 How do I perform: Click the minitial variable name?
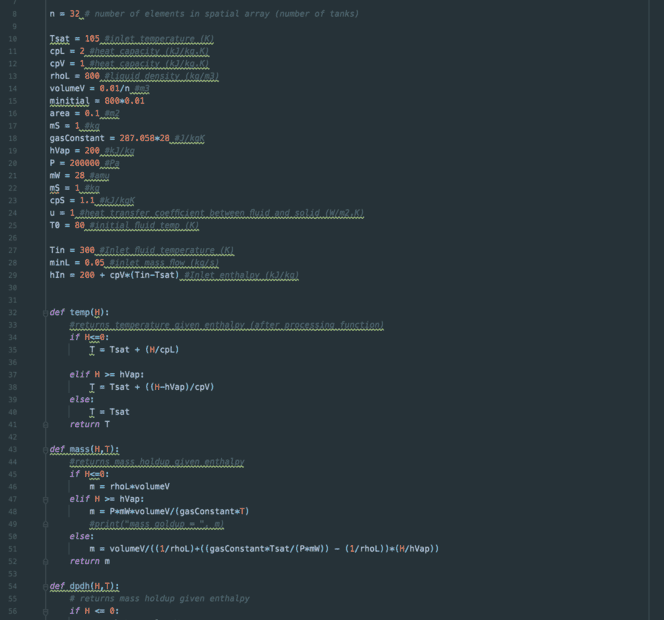tap(69, 100)
